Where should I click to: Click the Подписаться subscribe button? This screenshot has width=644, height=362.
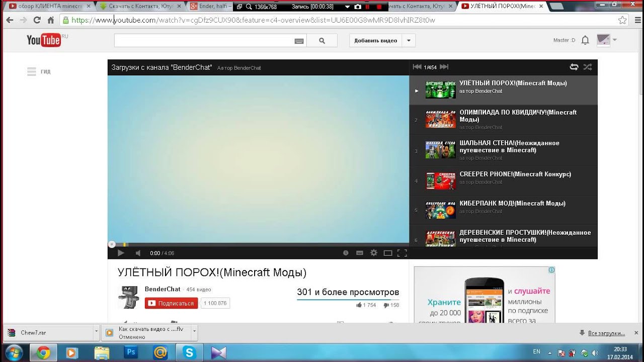[x=171, y=303]
